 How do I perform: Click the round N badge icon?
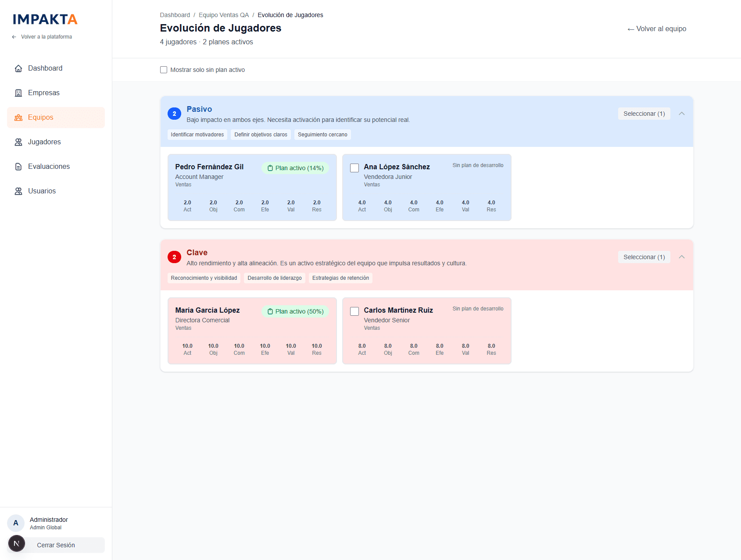17,544
